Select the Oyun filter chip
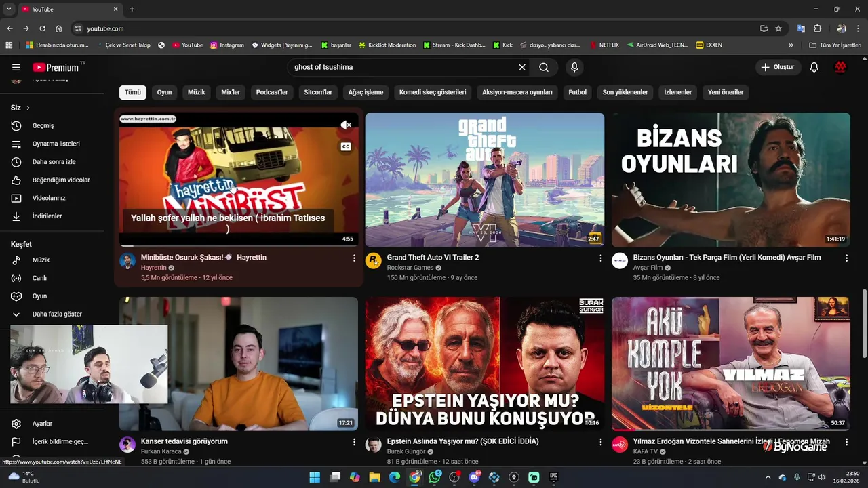Viewport: 868px width, 488px height. coord(165,92)
